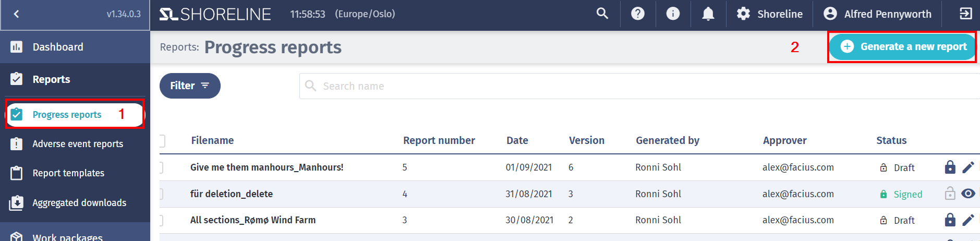The width and height of the screenshot is (980, 241).
Task: Click the plus icon on Generate report
Action: click(x=847, y=46)
